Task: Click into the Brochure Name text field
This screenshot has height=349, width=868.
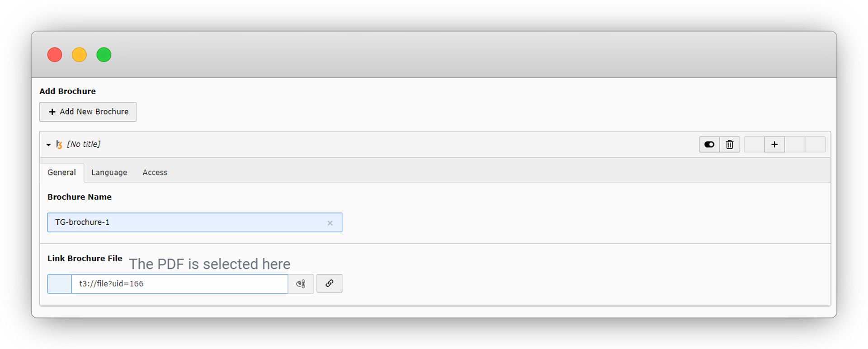Action: (185, 222)
